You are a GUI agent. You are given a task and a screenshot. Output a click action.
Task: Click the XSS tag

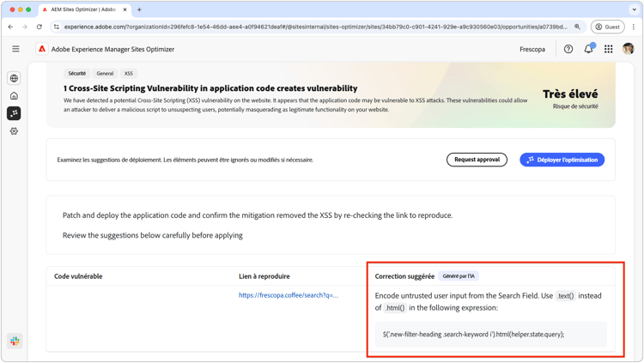[129, 74]
